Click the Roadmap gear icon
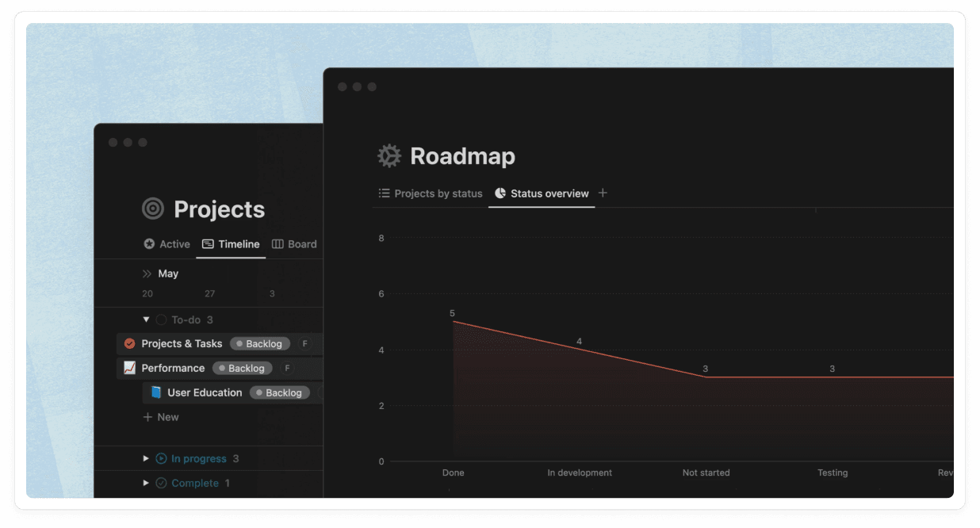 point(389,156)
